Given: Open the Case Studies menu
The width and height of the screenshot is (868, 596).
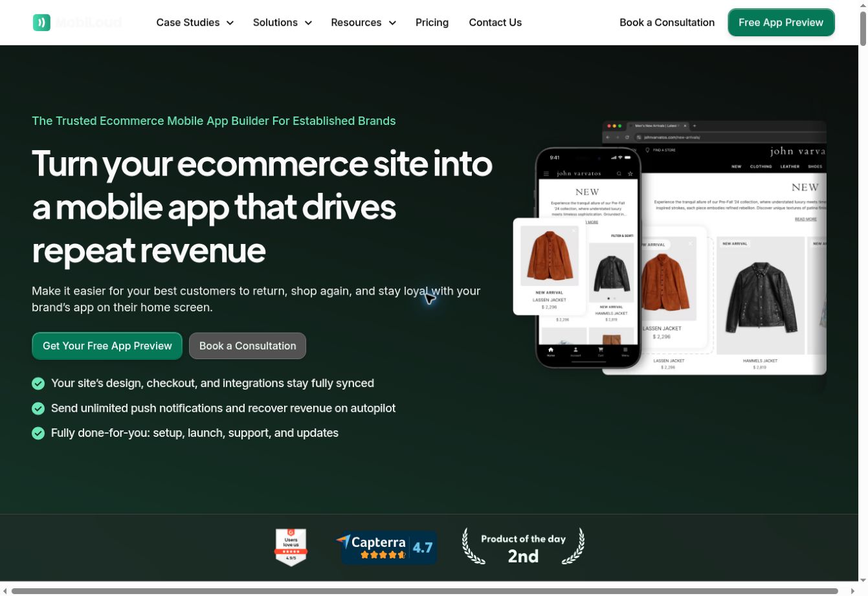Looking at the screenshot, I should pos(195,23).
